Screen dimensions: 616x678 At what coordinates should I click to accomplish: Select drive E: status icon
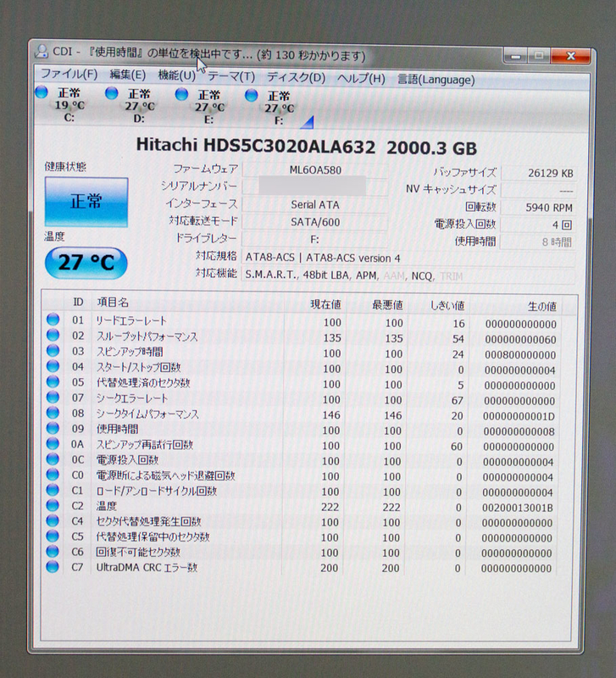pos(181,94)
